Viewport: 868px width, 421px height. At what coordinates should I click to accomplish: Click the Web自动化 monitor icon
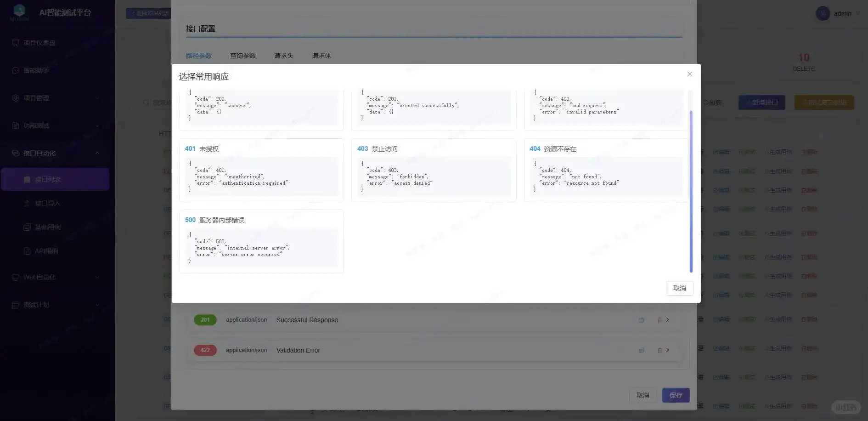pyautogui.click(x=16, y=277)
